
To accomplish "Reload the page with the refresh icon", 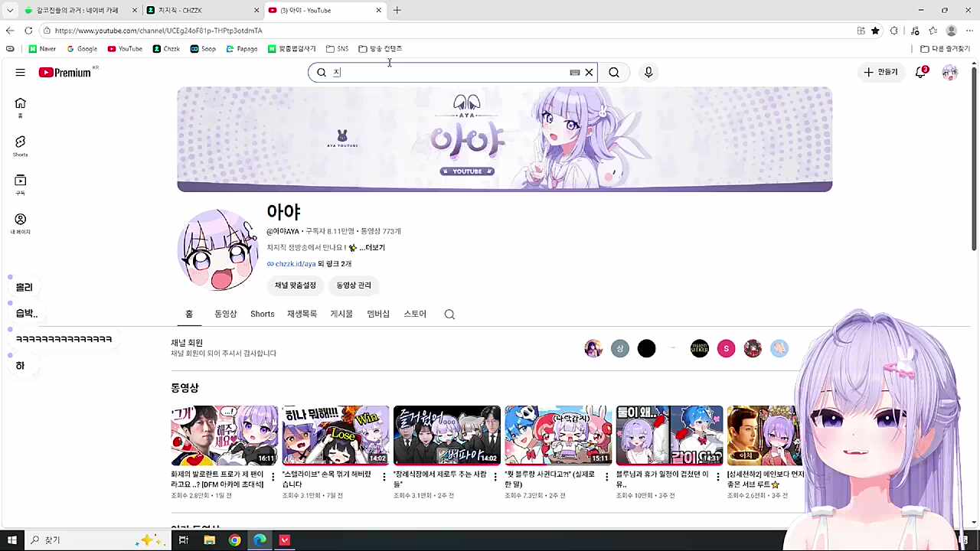I will 28,31.
